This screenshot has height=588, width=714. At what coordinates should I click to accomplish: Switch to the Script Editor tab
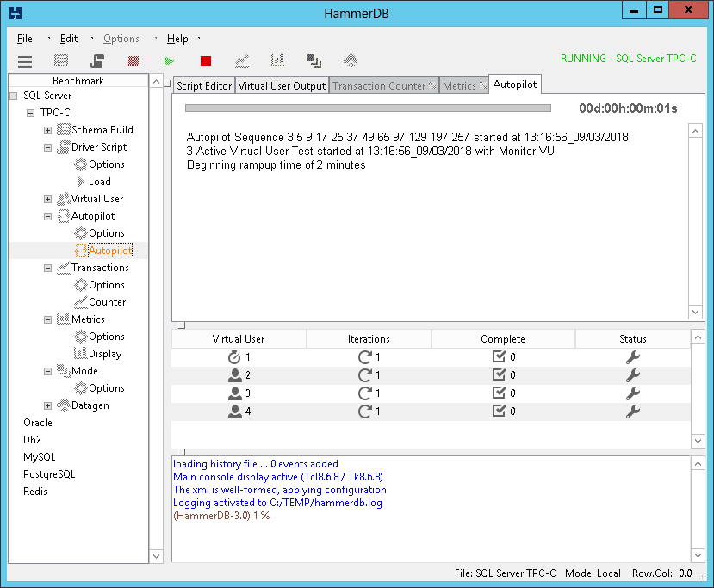click(x=204, y=86)
